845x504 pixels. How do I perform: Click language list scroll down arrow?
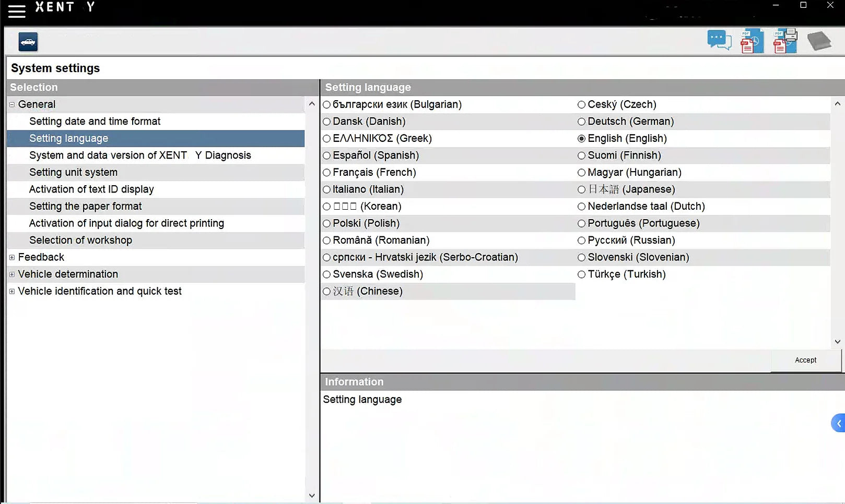coord(837,342)
